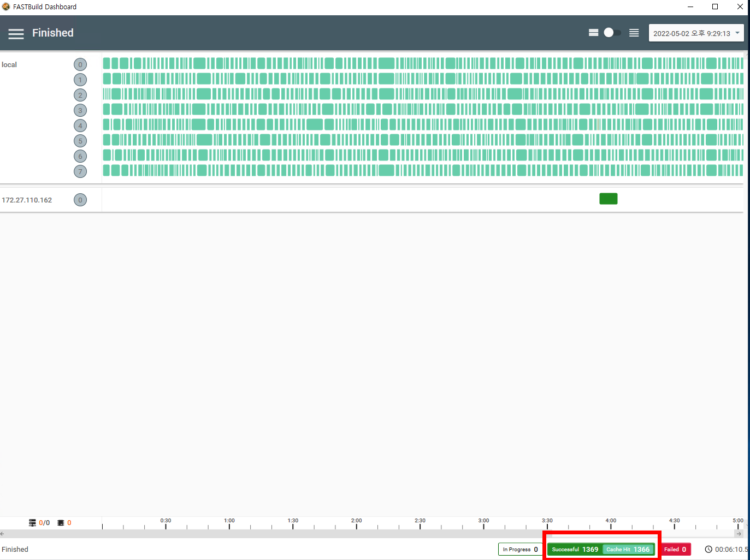Click the remote workers status icon
The height and width of the screenshot is (560, 750).
click(32, 522)
